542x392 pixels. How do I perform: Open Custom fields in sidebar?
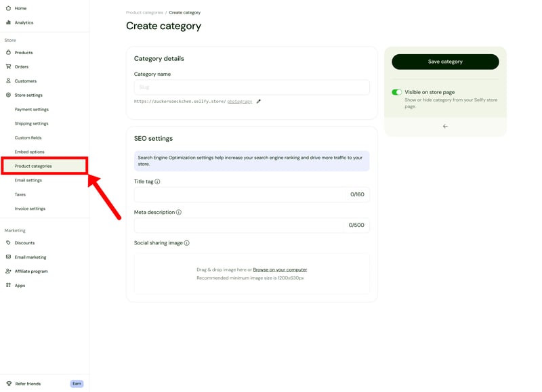(28, 137)
